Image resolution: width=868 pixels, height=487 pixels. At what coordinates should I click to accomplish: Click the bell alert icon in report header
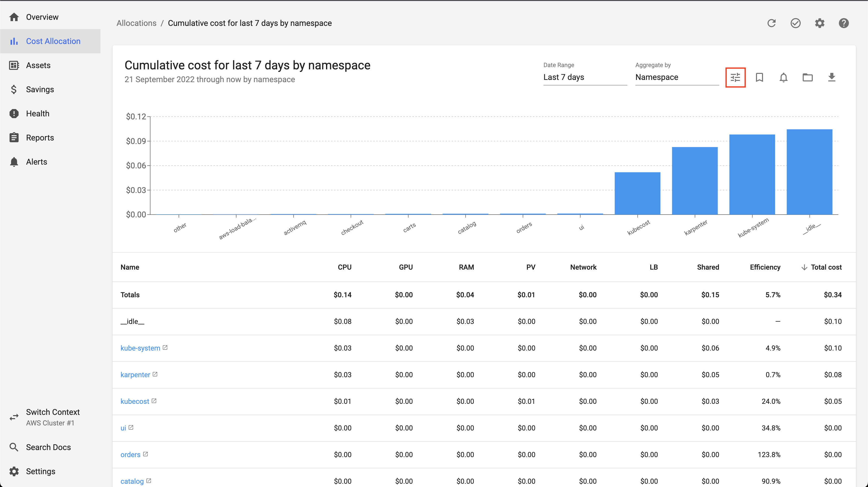(x=783, y=77)
